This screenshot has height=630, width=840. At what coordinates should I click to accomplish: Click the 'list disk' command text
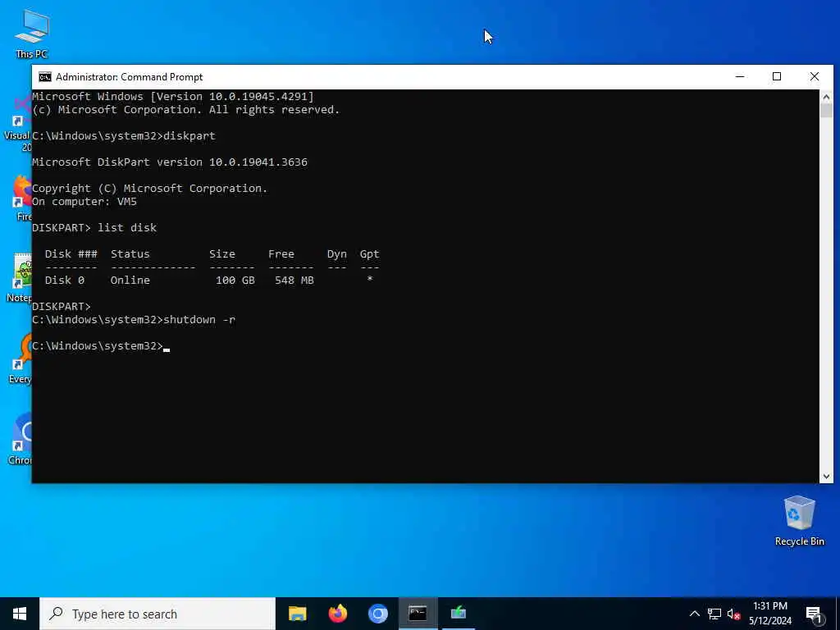(x=127, y=228)
